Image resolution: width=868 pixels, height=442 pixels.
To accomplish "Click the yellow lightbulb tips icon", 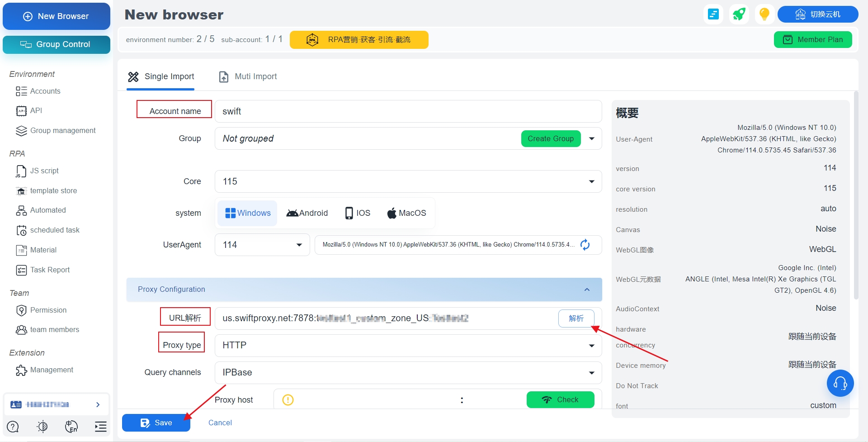I will tap(764, 14).
